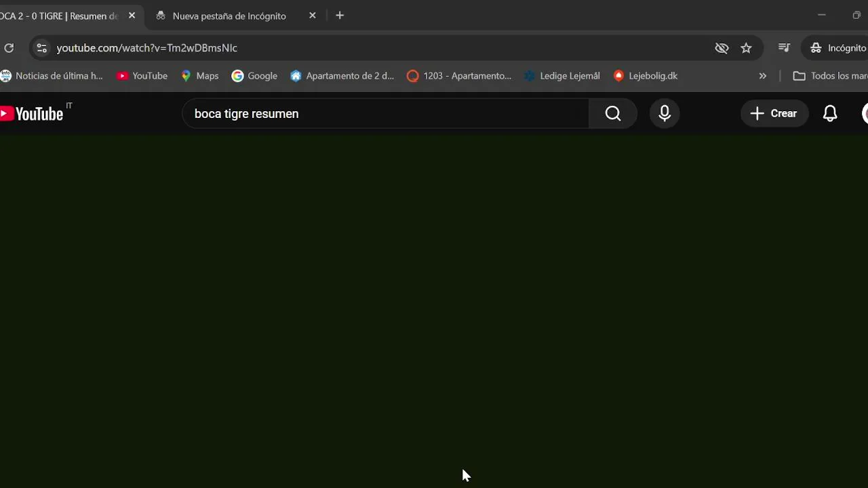Click YouTube search field with boca tigre resumen

click(x=385, y=114)
